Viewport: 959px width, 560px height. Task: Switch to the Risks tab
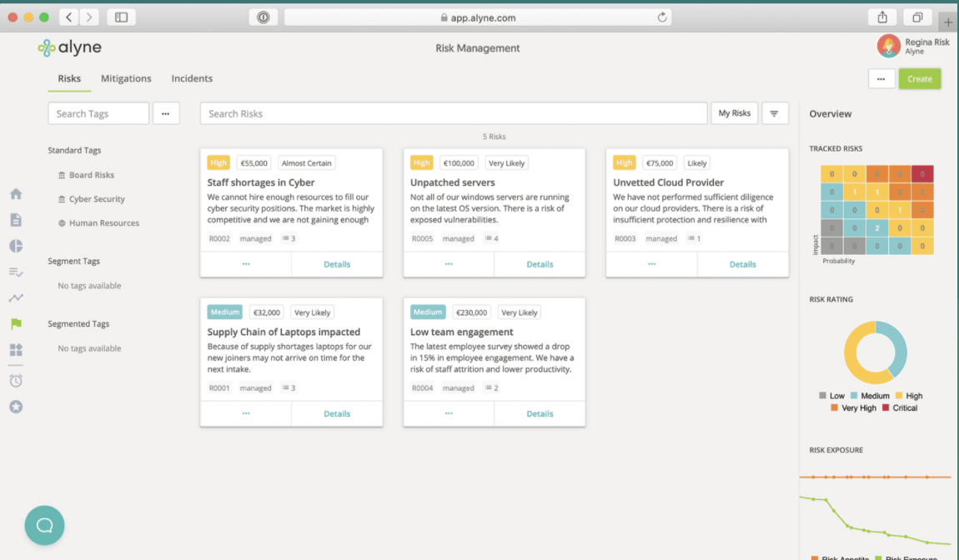click(x=69, y=78)
